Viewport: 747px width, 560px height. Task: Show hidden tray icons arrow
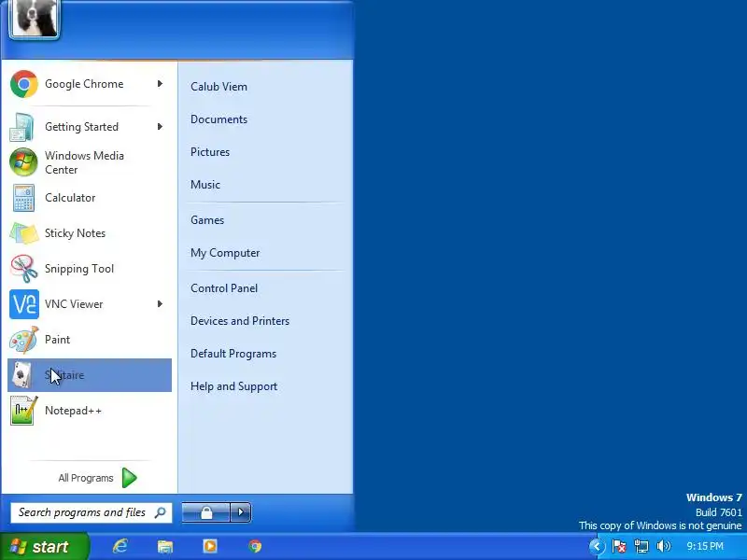coord(597,546)
